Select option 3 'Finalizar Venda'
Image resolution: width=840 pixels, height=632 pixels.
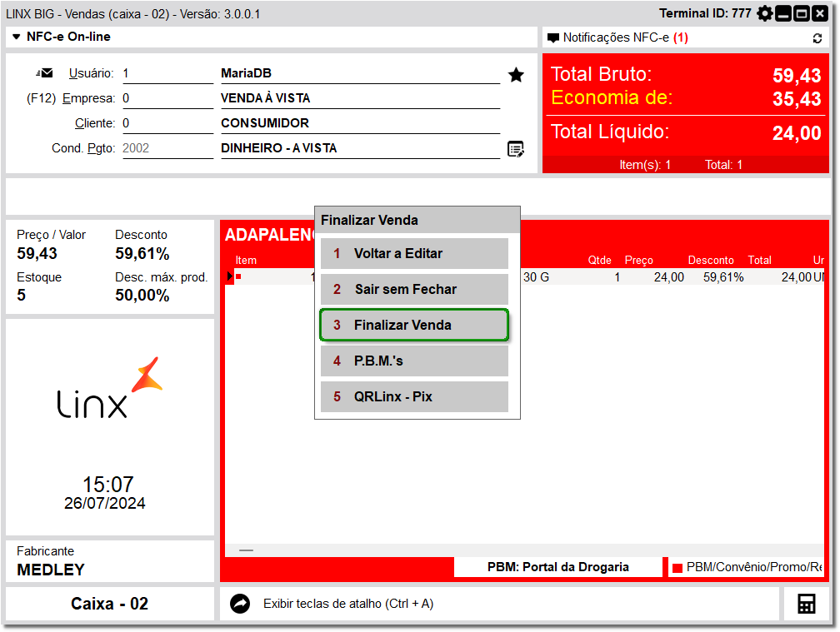point(414,325)
